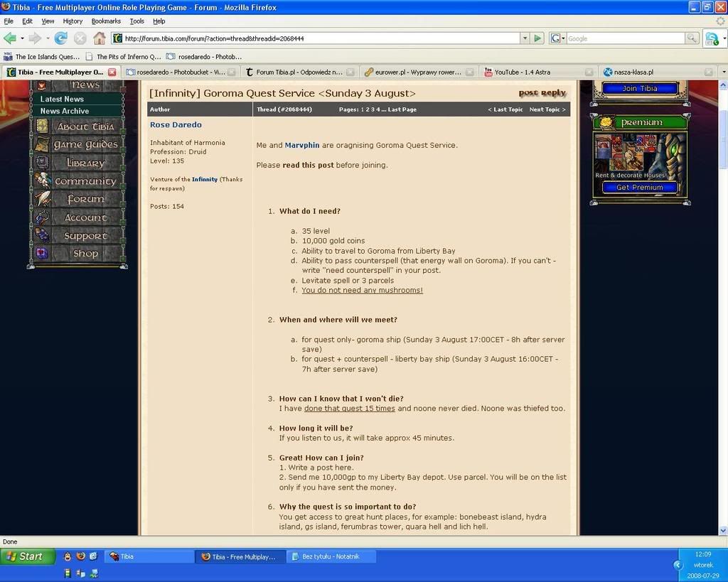Open the Infinnity guild link
The width and height of the screenshot is (728, 582).
click(204, 179)
